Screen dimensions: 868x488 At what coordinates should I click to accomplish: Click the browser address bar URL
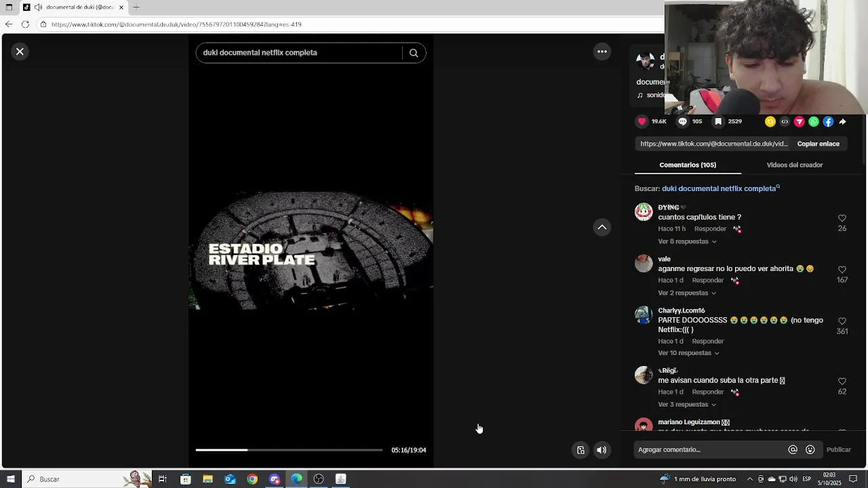(x=176, y=24)
